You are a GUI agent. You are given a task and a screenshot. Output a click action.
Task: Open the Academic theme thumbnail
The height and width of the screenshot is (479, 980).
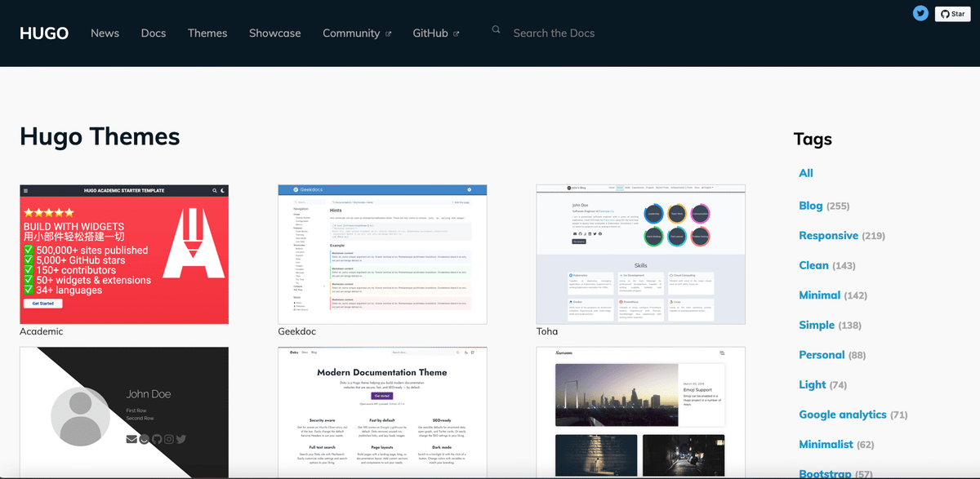[x=124, y=254]
